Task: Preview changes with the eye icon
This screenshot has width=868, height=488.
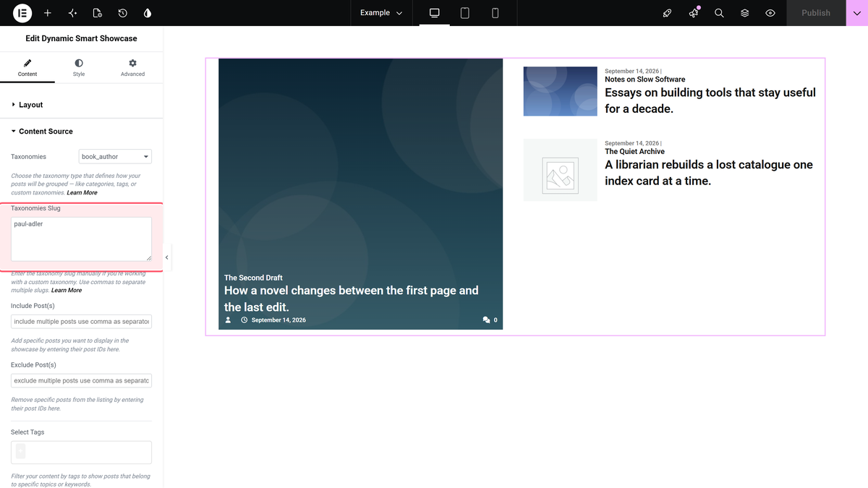Action: click(x=770, y=13)
